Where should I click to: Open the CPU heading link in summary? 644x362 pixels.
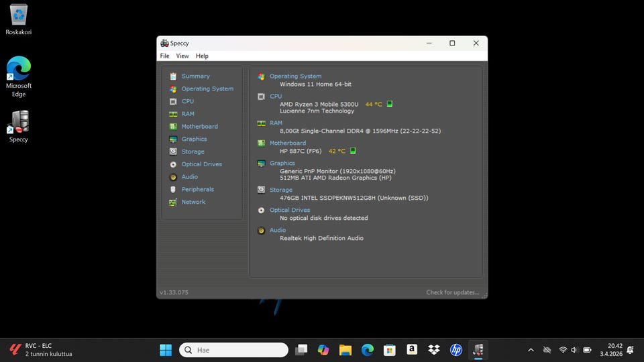click(x=276, y=97)
